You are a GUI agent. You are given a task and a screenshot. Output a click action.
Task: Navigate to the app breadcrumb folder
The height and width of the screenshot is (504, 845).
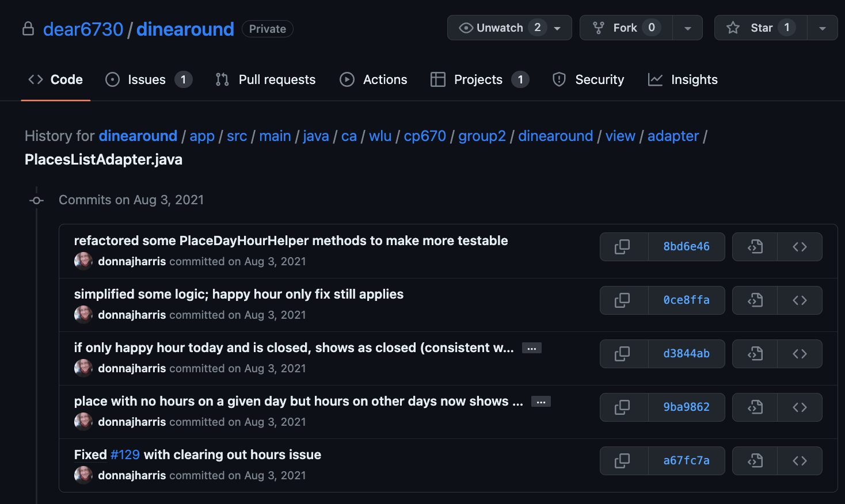(201, 136)
